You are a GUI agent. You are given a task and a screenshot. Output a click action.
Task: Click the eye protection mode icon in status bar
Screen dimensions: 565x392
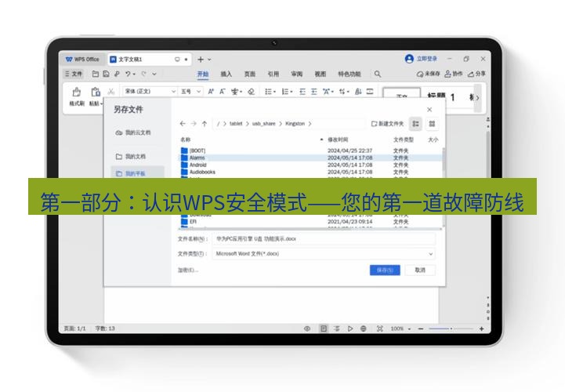click(307, 328)
